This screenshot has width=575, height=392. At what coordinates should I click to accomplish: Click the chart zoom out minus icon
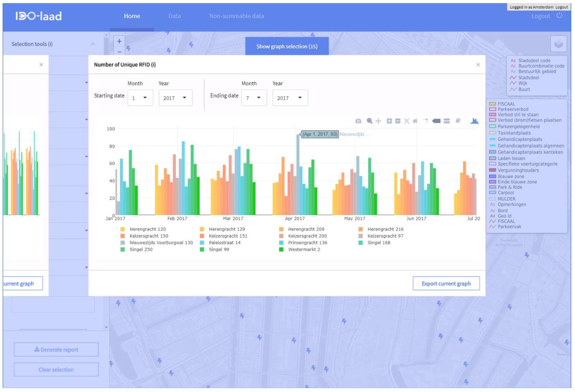[398, 121]
